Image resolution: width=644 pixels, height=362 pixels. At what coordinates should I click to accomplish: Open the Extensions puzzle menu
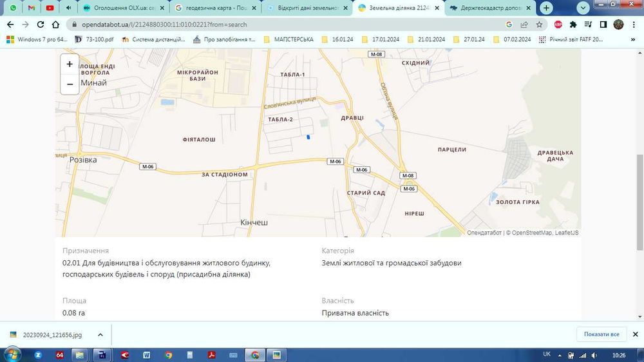pyautogui.click(x=573, y=24)
